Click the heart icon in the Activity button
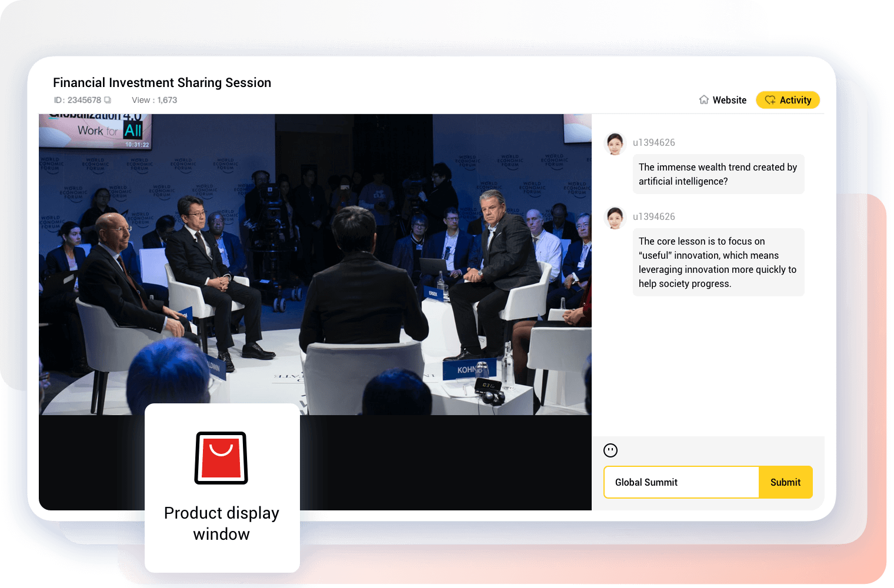Image resolution: width=894 pixels, height=588 pixels. pyautogui.click(x=770, y=100)
